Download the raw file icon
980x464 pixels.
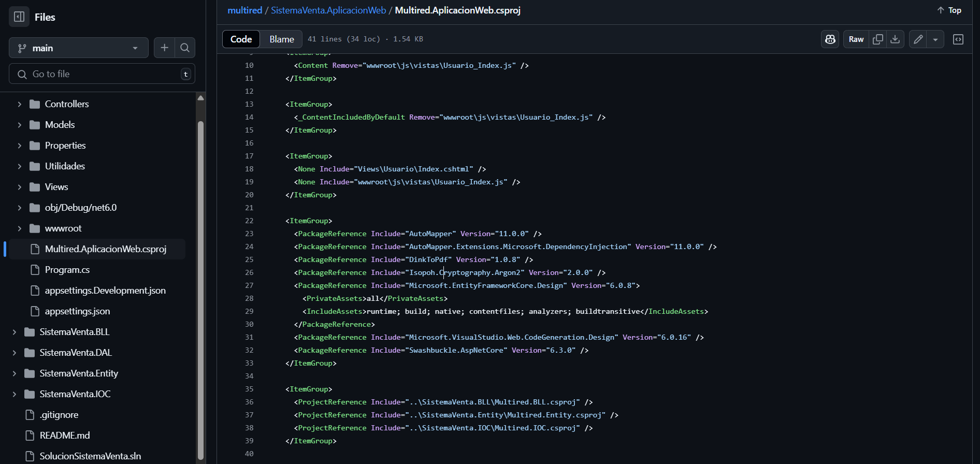click(895, 39)
